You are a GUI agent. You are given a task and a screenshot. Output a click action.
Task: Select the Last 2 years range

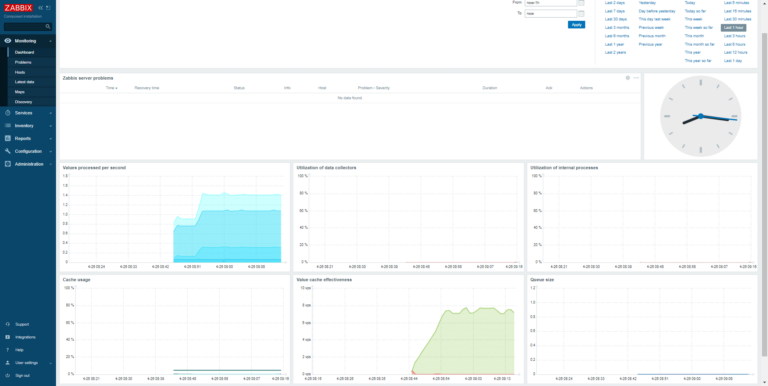pyautogui.click(x=615, y=52)
